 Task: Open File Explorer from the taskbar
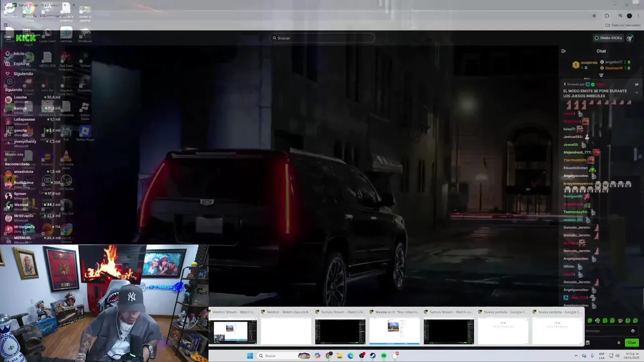pos(340,356)
